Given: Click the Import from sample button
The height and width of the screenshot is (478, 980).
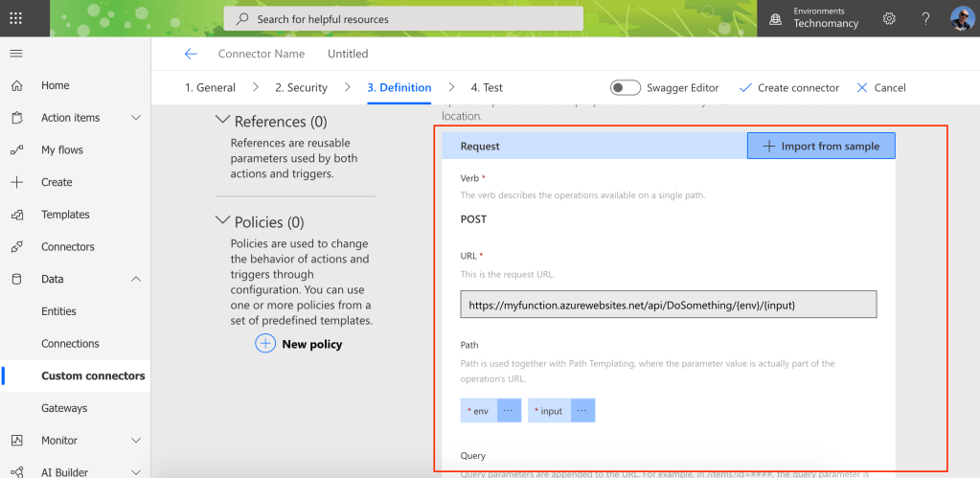Looking at the screenshot, I should [x=821, y=146].
